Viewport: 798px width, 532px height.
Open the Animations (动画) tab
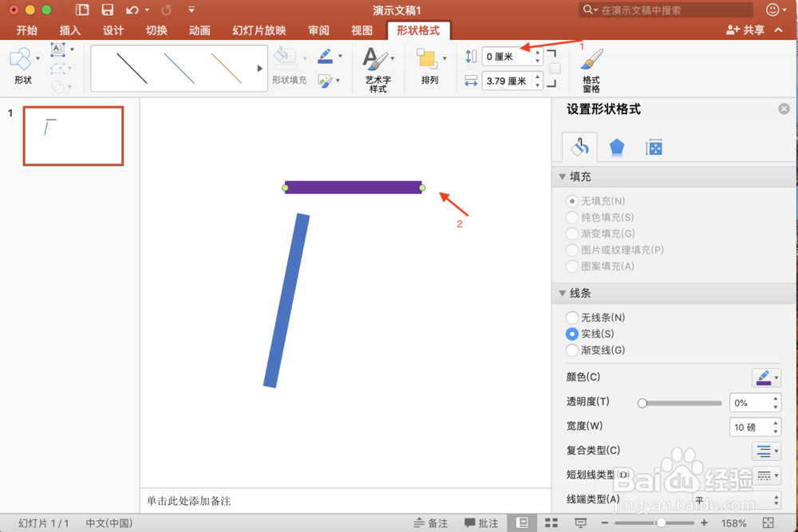(x=199, y=30)
